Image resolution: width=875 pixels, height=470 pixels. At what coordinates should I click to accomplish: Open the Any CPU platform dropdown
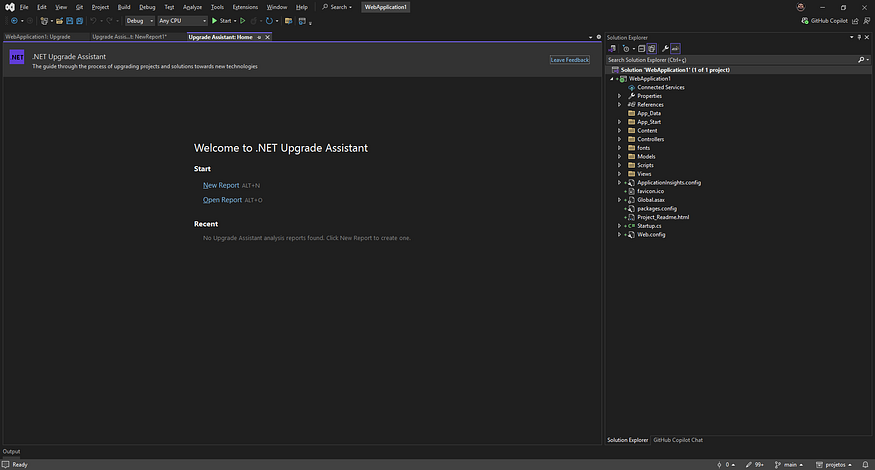click(182, 20)
